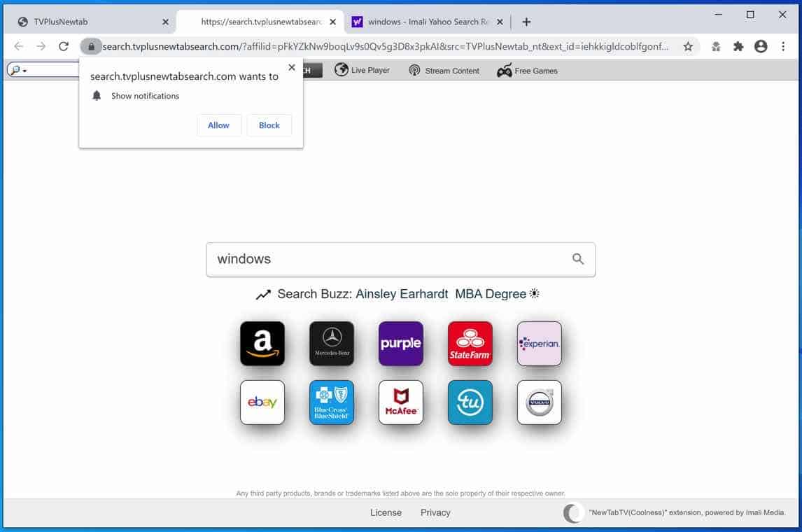Viewport: 802px width, 532px height.
Task: Switch to the search.tvplusnewtabsearch tab
Action: 261,22
